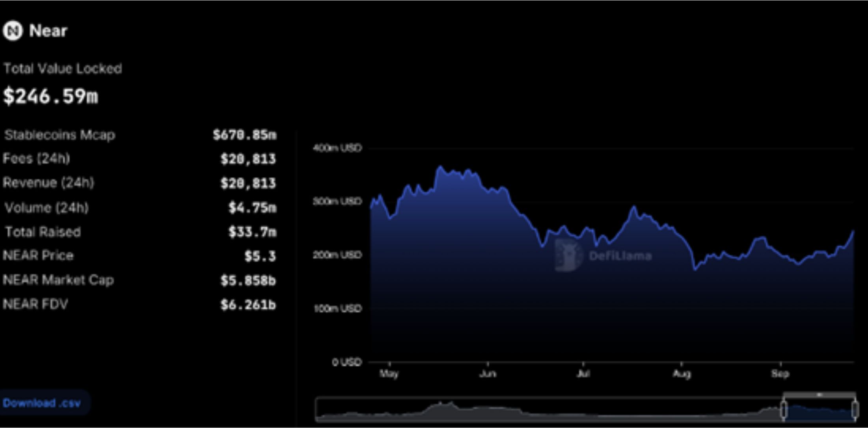868x428 pixels.
Task: Click the Total Raised stat row
Action: pyautogui.click(x=43, y=232)
